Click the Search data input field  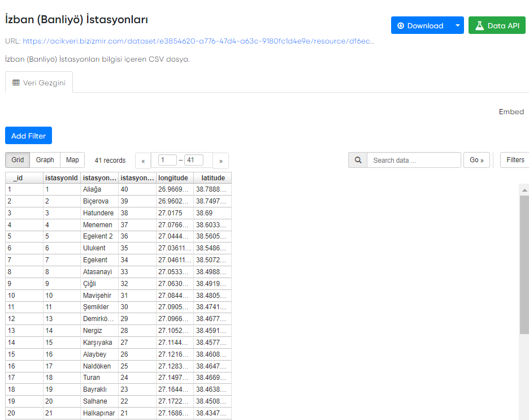[414, 160]
